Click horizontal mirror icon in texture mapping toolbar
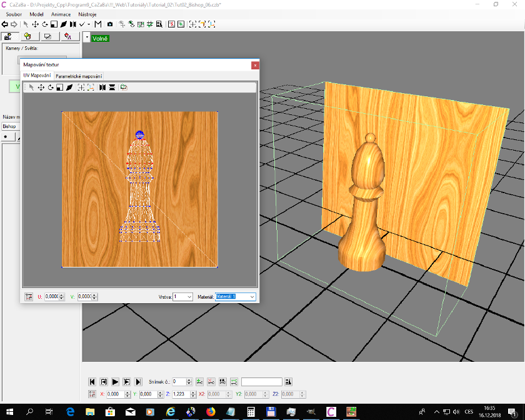This screenshot has width=525, height=420. pos(102,87)
